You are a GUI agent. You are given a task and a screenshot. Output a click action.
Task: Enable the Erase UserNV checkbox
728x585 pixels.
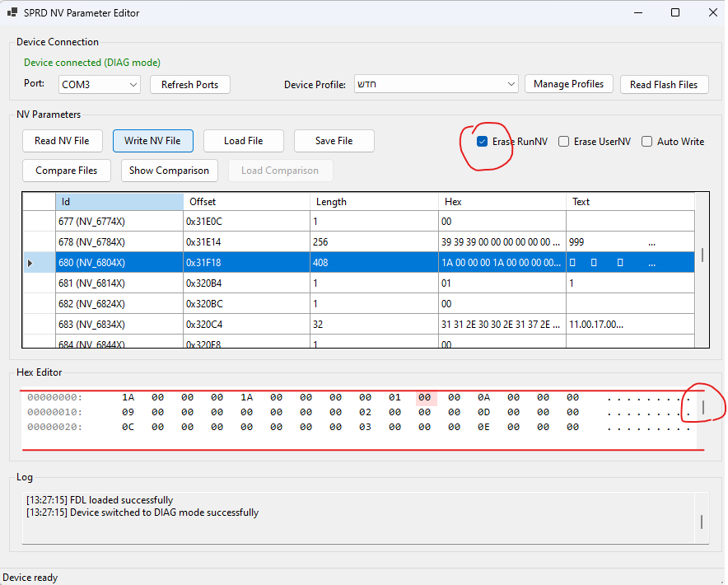(x=563, y=142)
